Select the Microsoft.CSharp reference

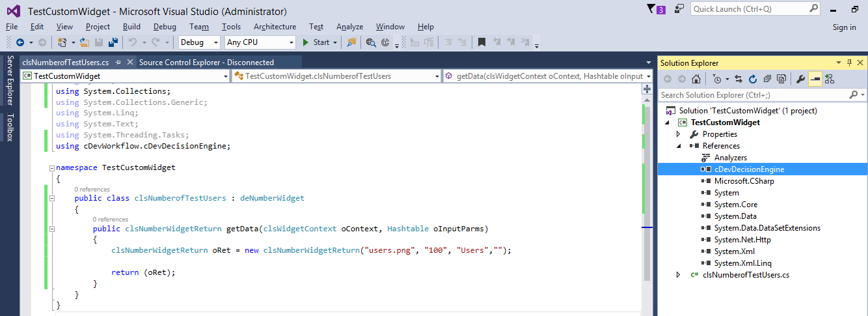(x=744, y=181)
